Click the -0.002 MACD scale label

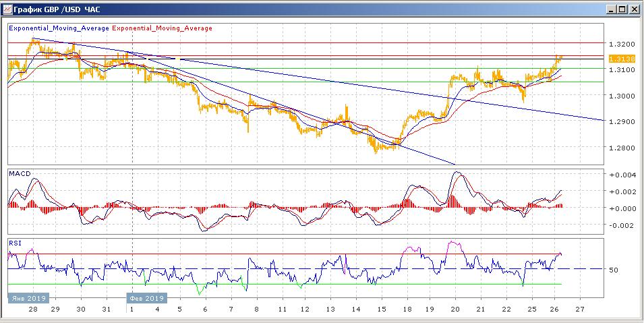(x=621, y=225)
